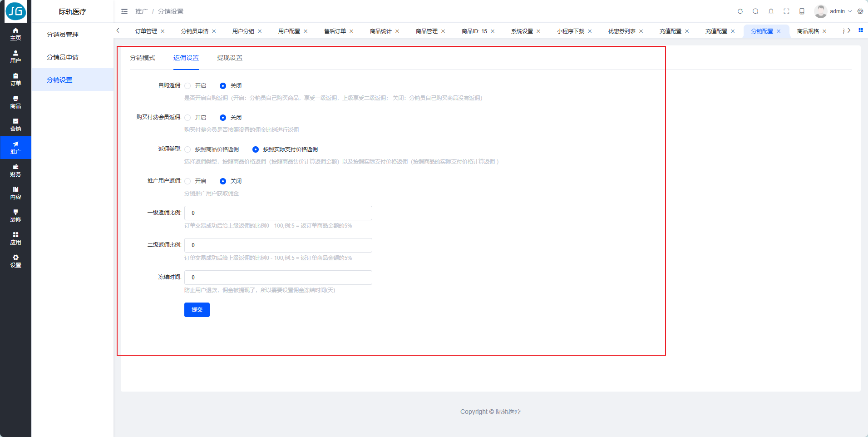Toggle fullscreen mode icon in header
The image size is (868, 437).
[x=786, y=11]
